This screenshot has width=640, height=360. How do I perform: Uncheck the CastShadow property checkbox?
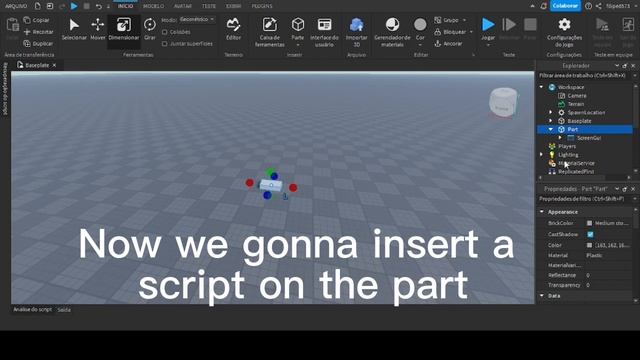[590, 234]
